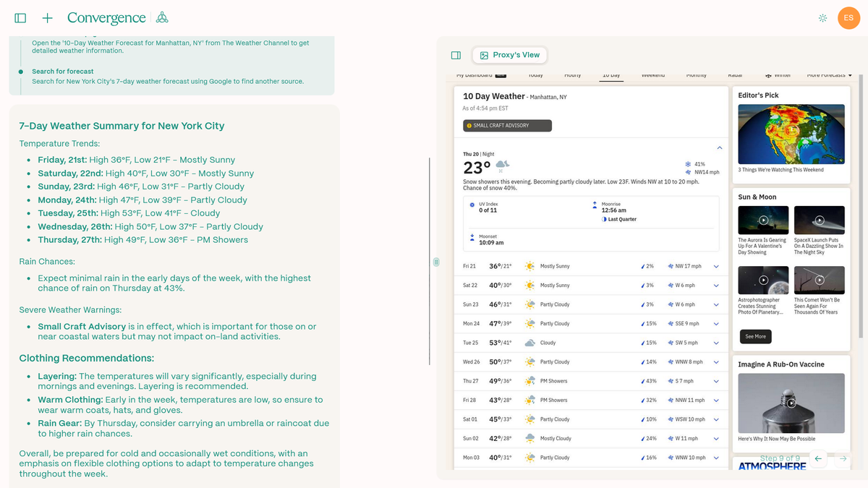Image resolution: width=868 pixels, height=488 pixels.
Task: Go to next step with right arrow
Action: pos(843,458)
